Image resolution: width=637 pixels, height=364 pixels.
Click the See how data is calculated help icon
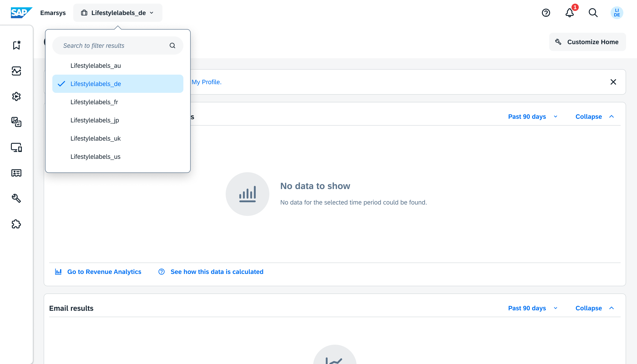pyautogui.click(x=162, y=272)
